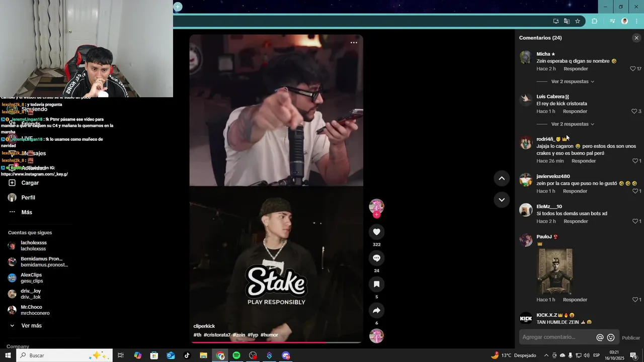The image size is (644, 362).
Task: Click the 'Agregar comentario...' input field
Action: click(557, 337)
